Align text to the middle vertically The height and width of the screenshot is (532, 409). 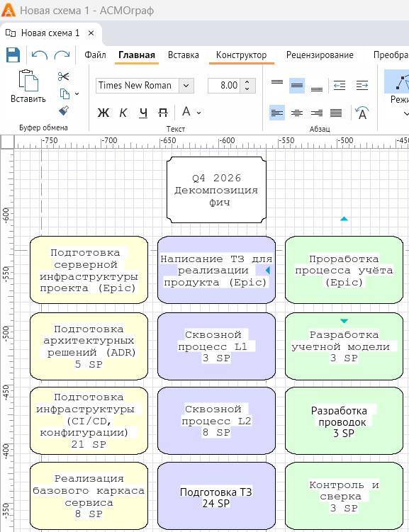pos(297,86)
